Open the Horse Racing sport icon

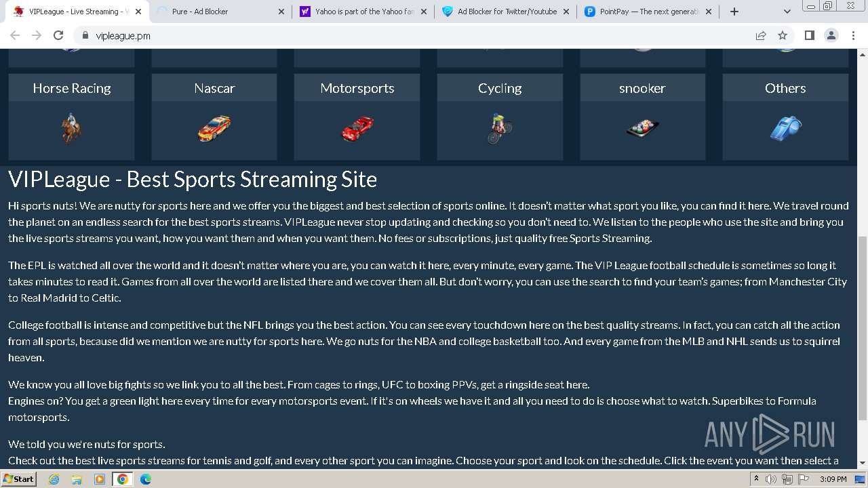pyautogui.click(x=71, y=129)
